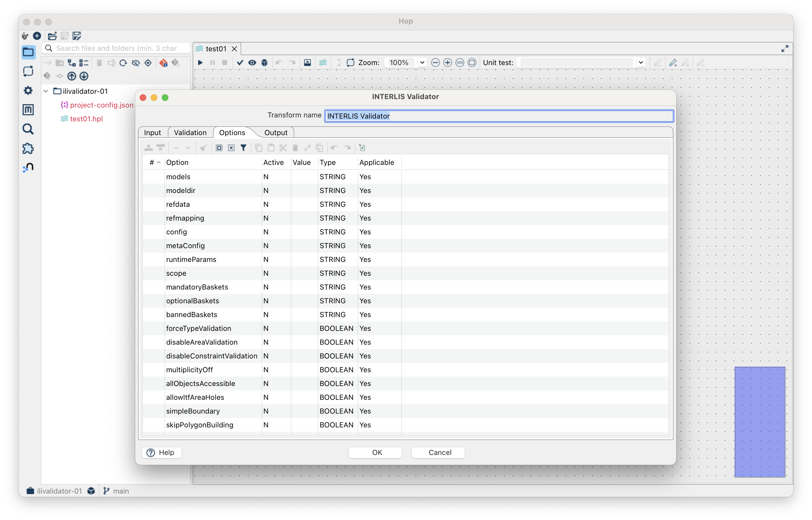Toggle preview pipeline eye icon
Viewport: 812px width, 520px height.
tap(252, 63)
